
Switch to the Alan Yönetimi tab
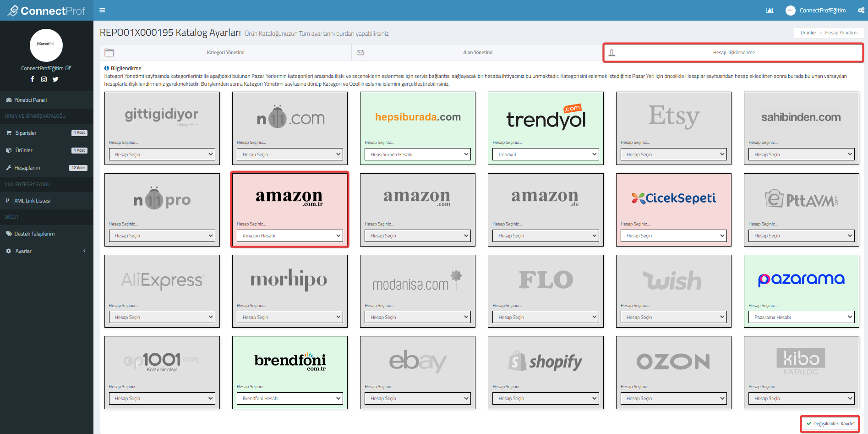[x=477, y=52]
